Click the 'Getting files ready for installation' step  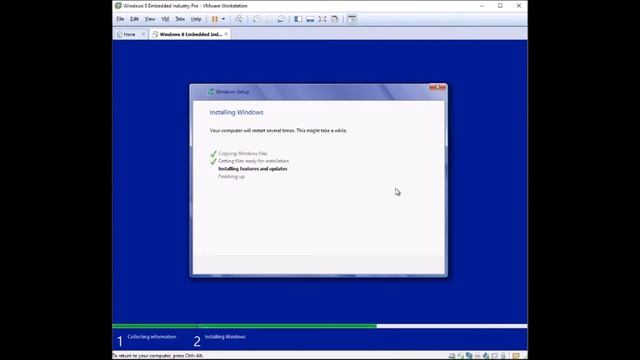(x=253, y=161)
